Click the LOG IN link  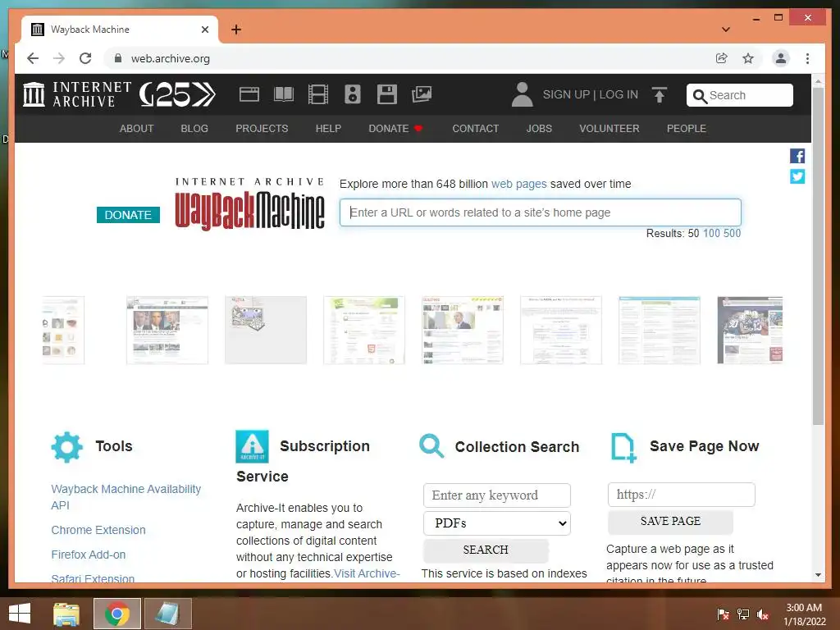click(x=619, y=94)
